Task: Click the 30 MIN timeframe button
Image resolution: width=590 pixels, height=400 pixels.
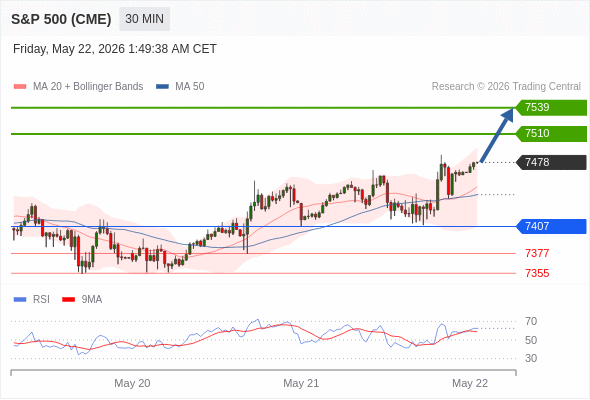Action: tap(144, 19)
